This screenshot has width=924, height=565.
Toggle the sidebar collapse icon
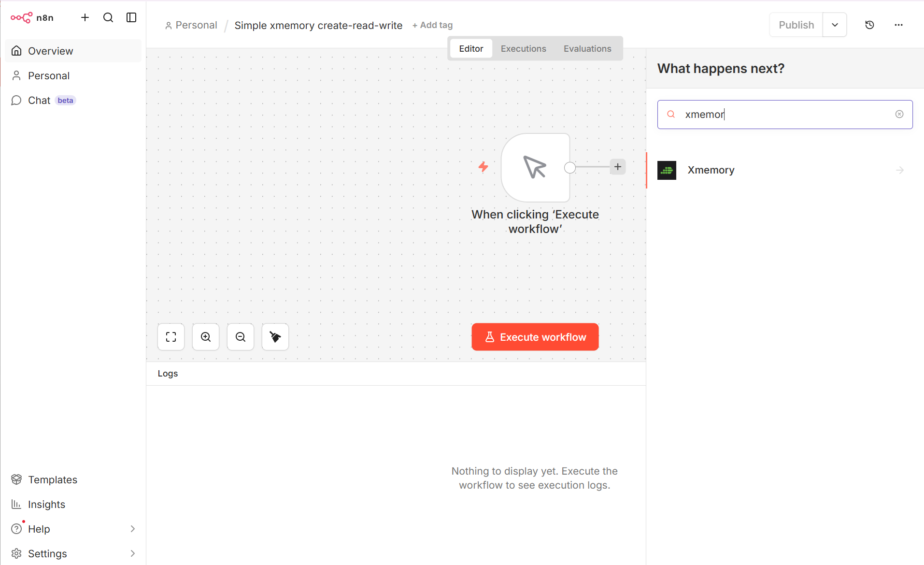pyautogui.click(x=131, y=18)
